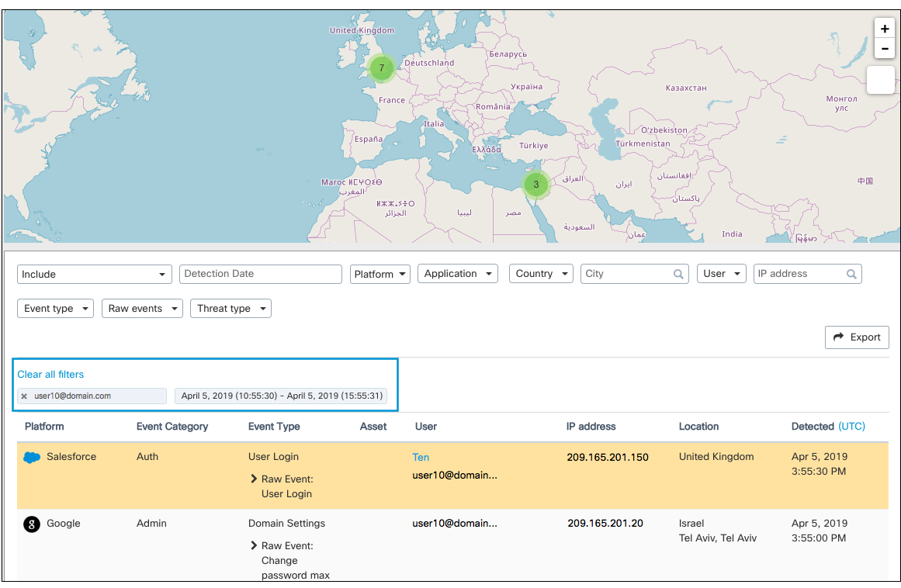This screenshot has width=901, height=588.
Task: Click the Israel cluster marker 3
Action: 535,185
